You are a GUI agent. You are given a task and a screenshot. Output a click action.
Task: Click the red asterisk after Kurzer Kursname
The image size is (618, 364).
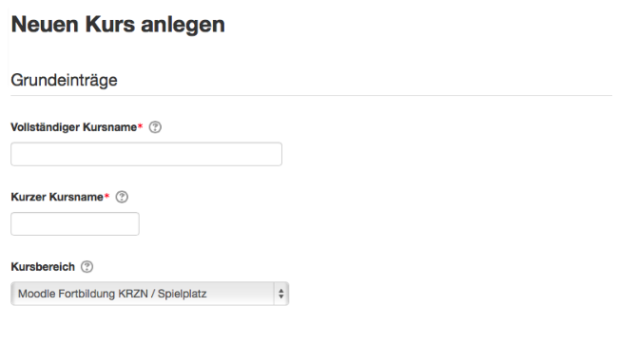click(x=106, y=196)
